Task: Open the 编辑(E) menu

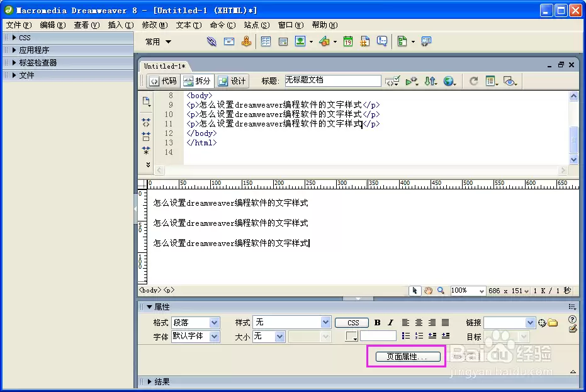Action: pyautogui.click(x=53, y=25)
